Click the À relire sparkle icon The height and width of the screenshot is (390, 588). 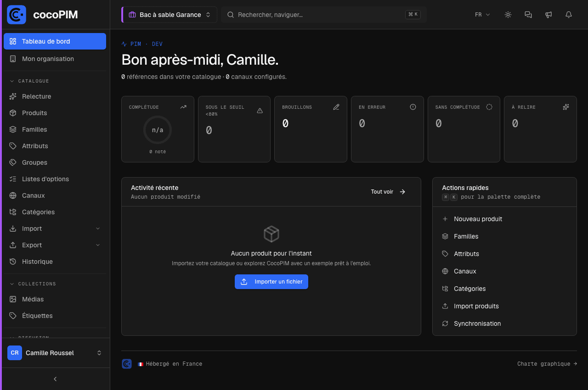(x=566, y=107)
